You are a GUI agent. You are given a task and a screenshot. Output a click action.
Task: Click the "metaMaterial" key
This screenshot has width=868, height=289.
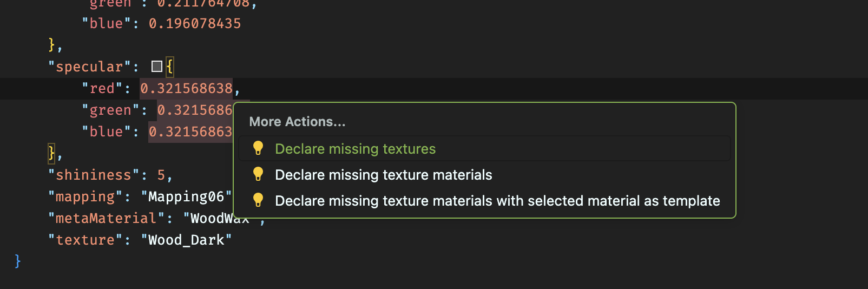point(106,218)
